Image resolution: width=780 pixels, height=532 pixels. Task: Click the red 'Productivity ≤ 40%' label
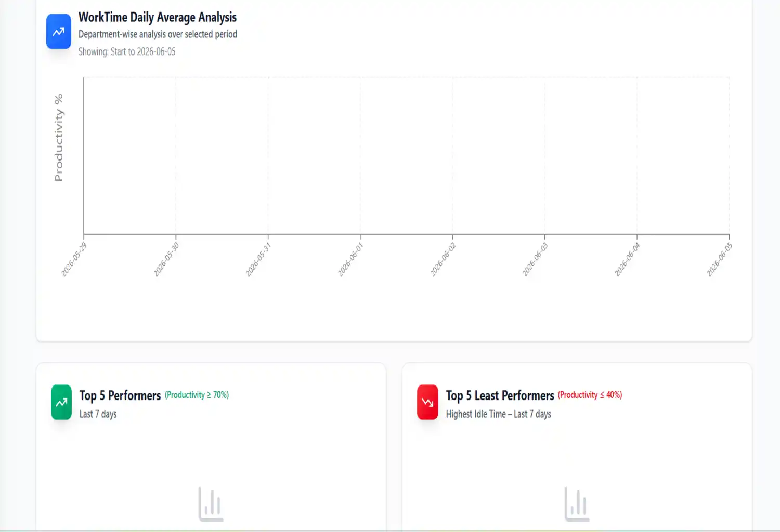590,395
